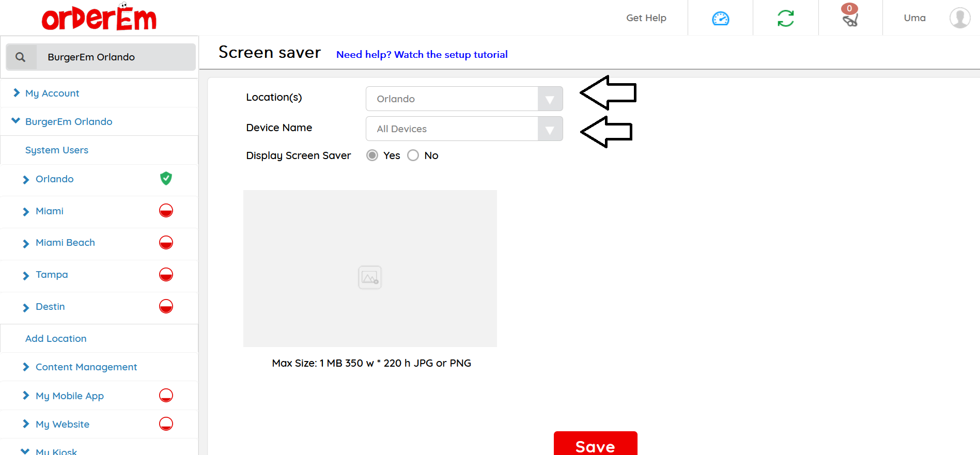Open Add Location in sidebar

(x=56, y=338)
